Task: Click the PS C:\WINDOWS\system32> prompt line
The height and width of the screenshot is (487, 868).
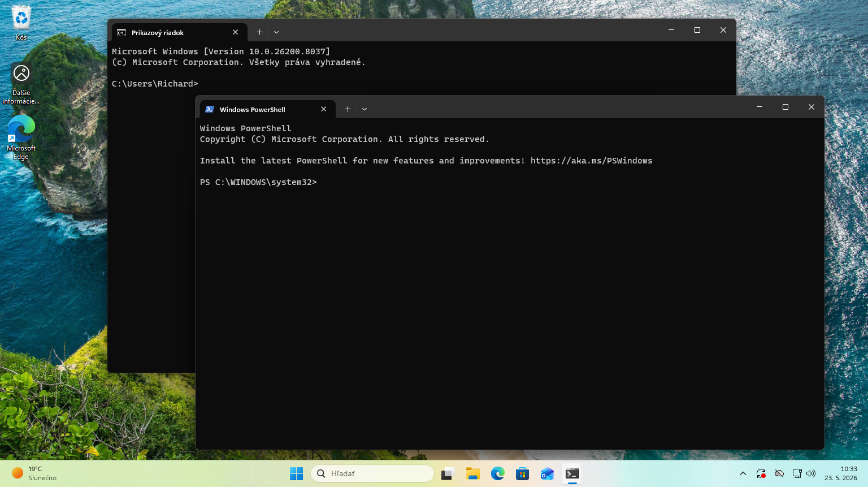Action: point(258,182)
